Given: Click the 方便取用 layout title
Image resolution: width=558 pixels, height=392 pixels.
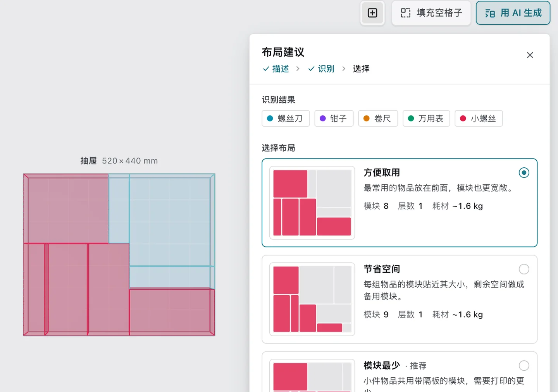Looking at the screenshot, I should coord(382,173).
